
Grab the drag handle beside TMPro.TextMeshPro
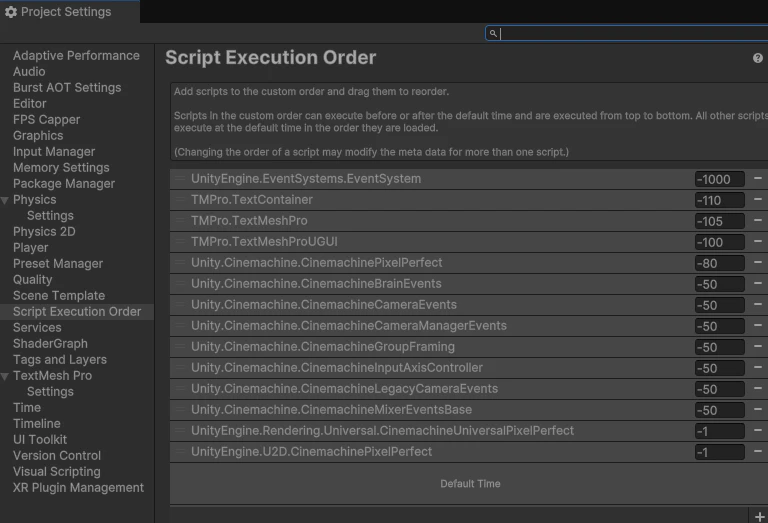click(180, 221)
